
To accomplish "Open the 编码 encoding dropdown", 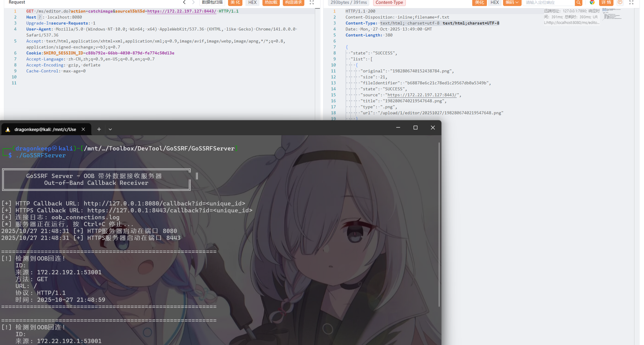I will (x=512, y=2).
